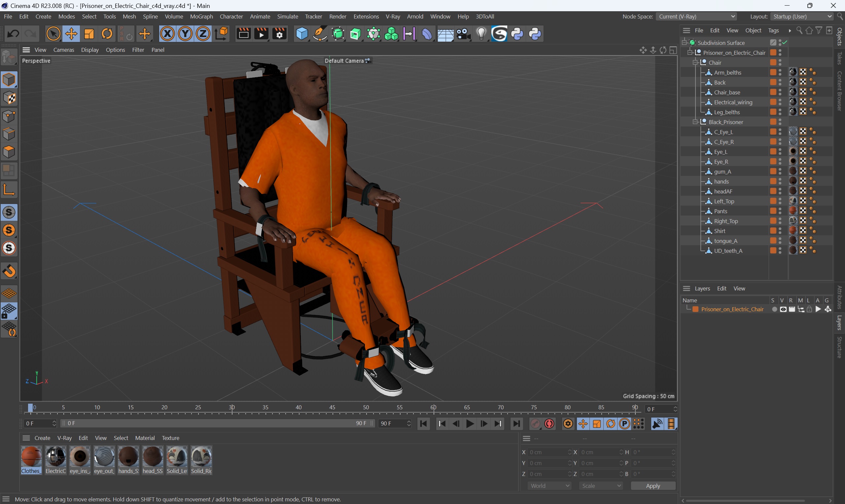845x504 pixels.
Task: Open the V-Ray menu
Action: 393,16
